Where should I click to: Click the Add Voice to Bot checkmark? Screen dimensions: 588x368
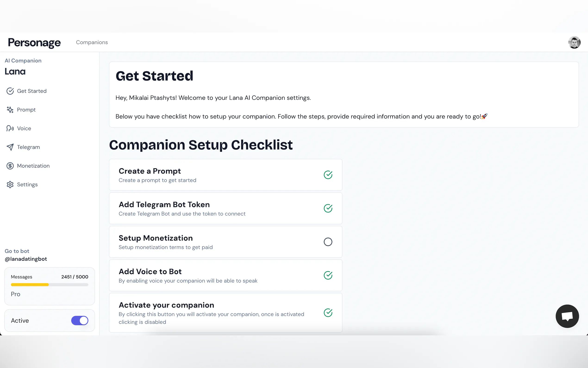(x=328, y=275)
